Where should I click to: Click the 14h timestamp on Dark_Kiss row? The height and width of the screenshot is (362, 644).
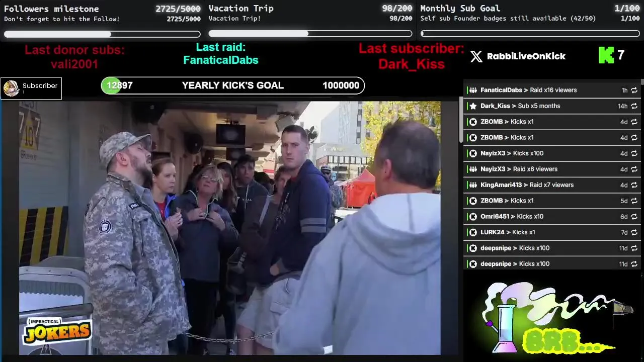pyautogui.click(x=622, y=106)
